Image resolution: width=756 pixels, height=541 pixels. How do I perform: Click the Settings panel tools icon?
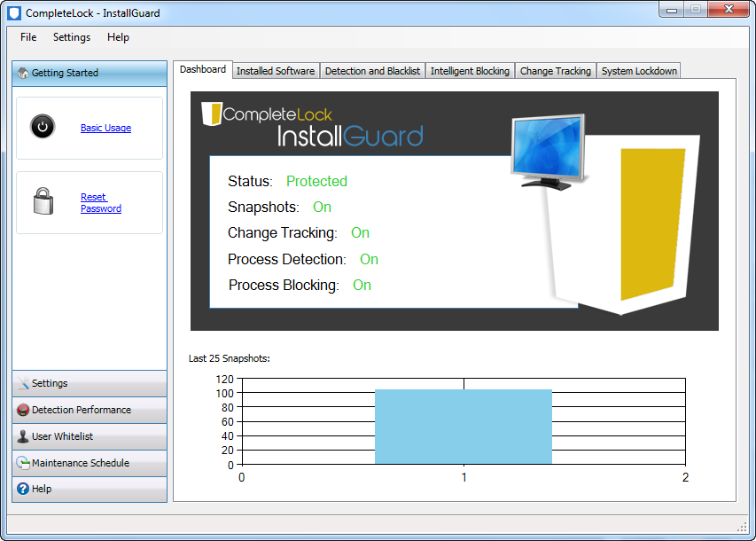coord(23,383)
